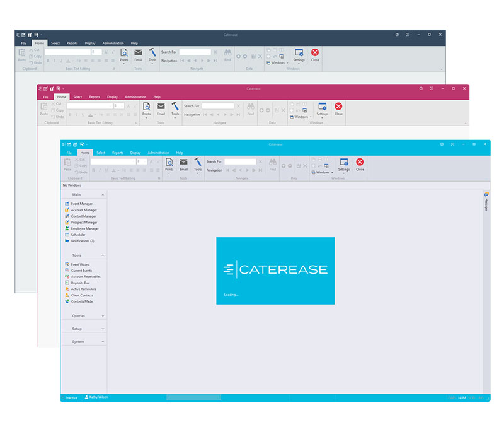Toggle Underline in the dark gray window
This screenshot has height=432, width=504.
[x=60, y=61]
